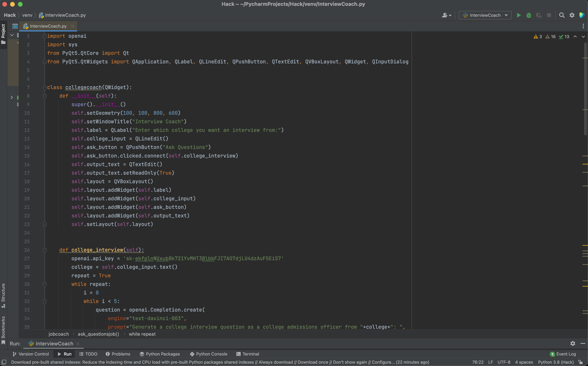Viewport: 588px width, 366px height.
Task: Start debugging with the green bug icon
Action: coord(529,15)
